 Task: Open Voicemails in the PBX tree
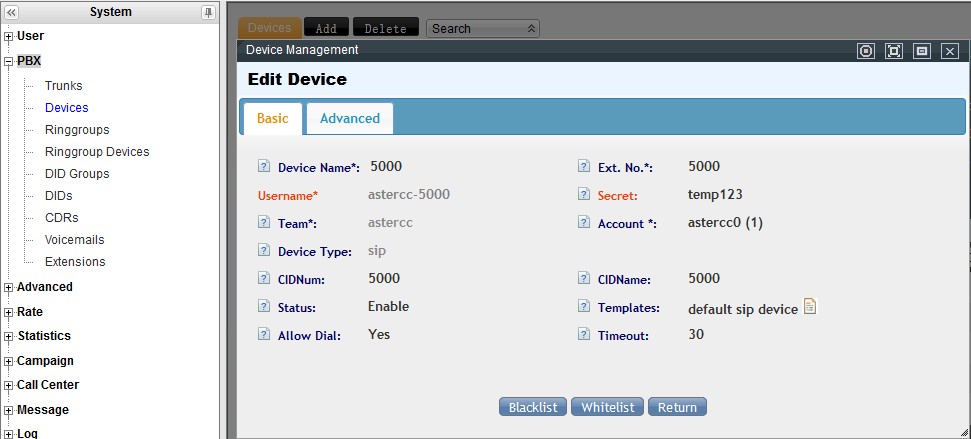(74, 240)
